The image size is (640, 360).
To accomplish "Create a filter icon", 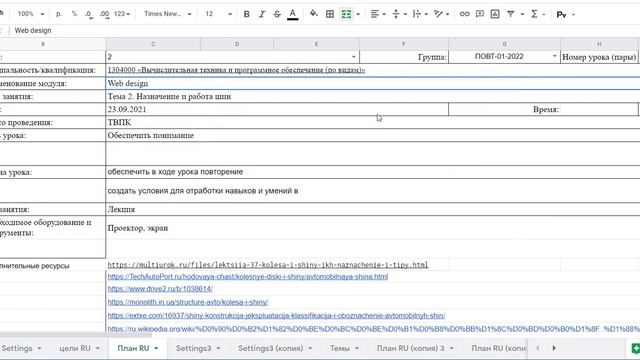I will pos(511,14).
